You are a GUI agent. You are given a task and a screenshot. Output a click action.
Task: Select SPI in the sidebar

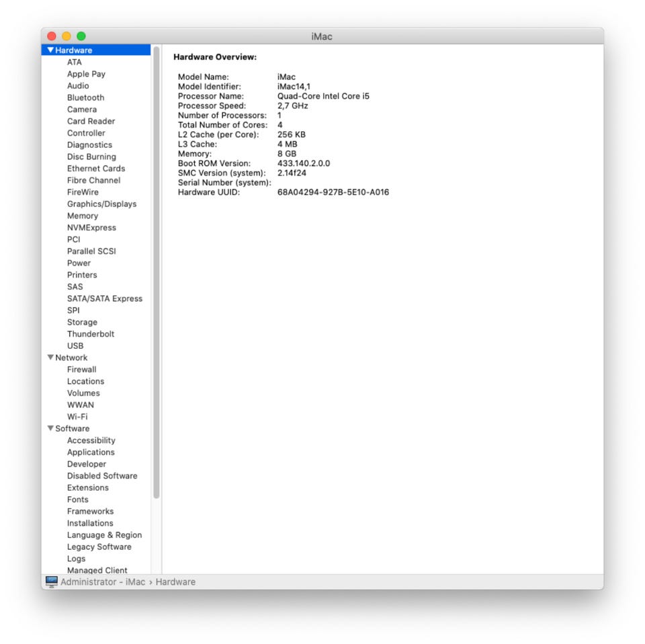click(73, 311)
